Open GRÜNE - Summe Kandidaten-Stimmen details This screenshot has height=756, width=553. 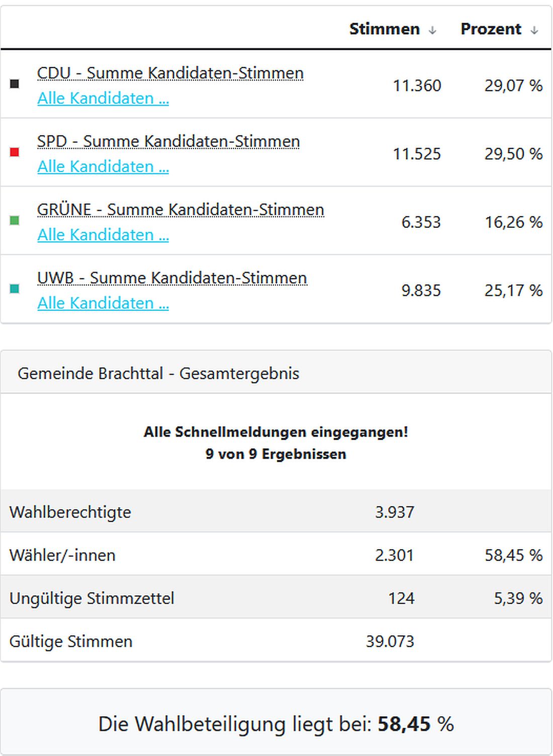(181, 209)
